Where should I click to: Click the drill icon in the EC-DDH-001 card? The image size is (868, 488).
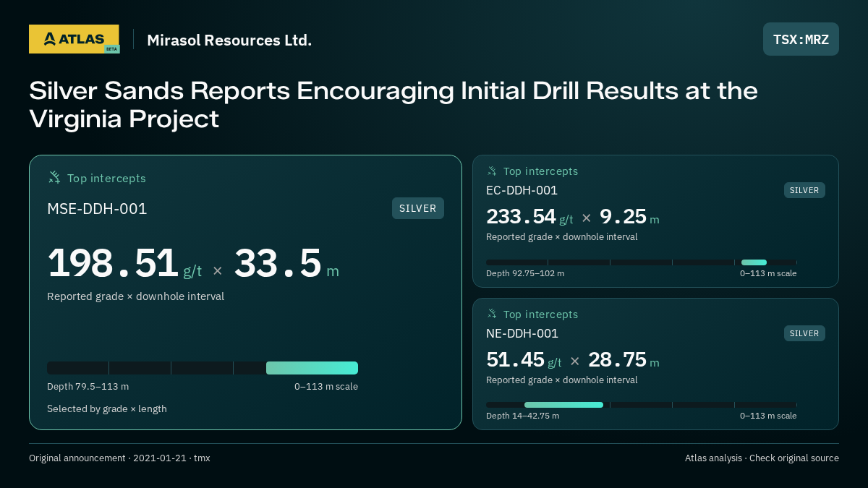pos(492,171)
